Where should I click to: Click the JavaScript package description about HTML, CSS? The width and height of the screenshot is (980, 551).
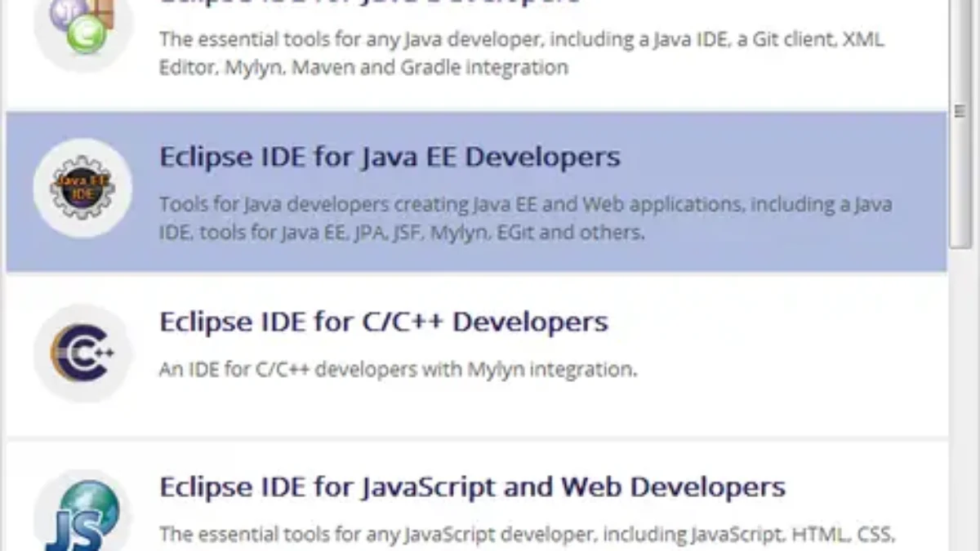527,535
